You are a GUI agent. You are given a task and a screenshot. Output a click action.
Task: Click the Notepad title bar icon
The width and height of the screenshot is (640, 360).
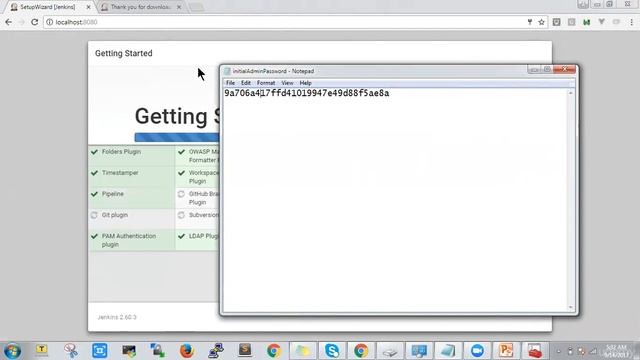click(x=227, y=71)
